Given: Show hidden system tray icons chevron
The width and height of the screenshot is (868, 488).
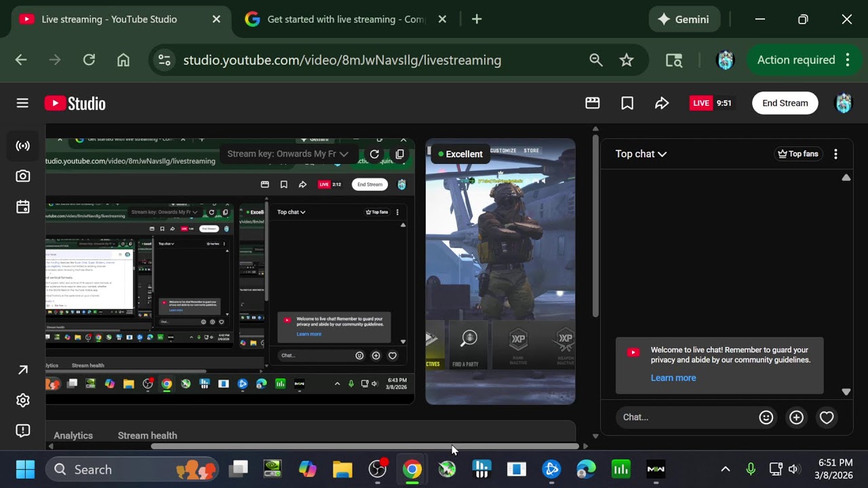Looking at the screenshot, I should pyautogui.click(x=725, y=469).
